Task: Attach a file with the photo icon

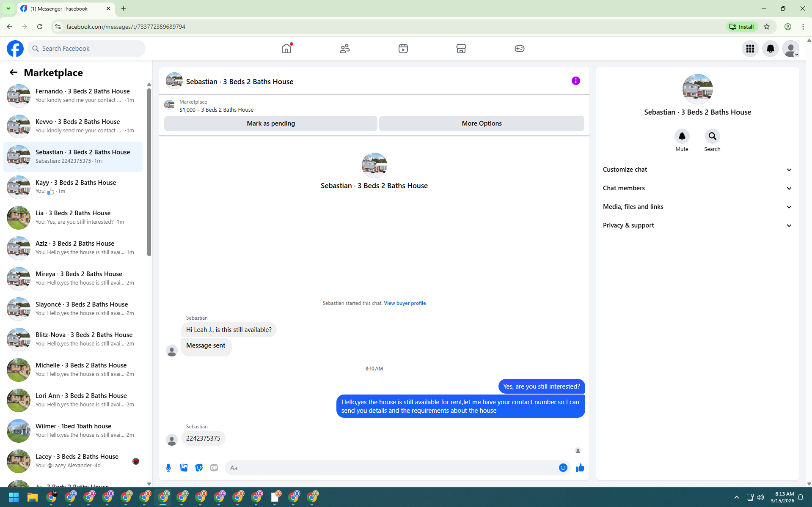Action: (x=184, y=468)
